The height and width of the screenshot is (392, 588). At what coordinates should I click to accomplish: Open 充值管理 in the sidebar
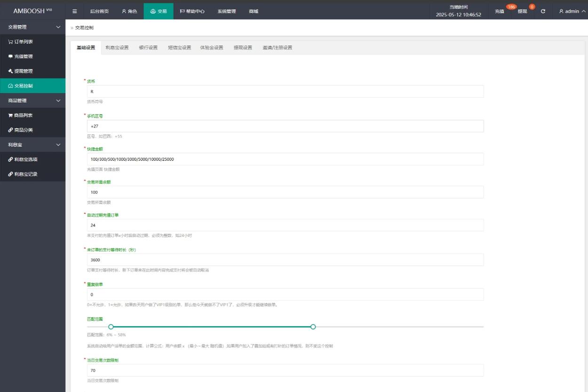tap(21, 56)
